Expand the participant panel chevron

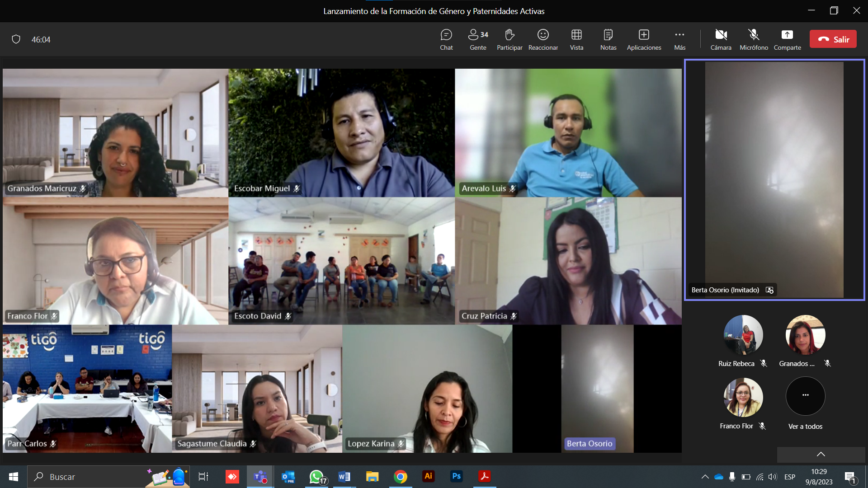821,454
